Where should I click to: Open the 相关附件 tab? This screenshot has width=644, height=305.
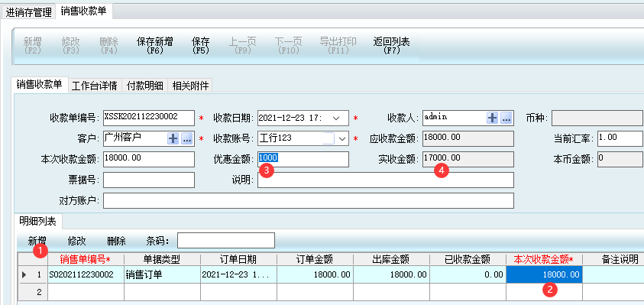point(190,86)
